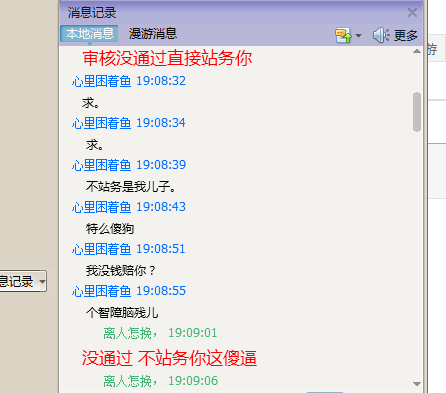Select sender line 心里困着鱼 19:08:43
Viewport: 446px width, 393px height.
point(129,207)
